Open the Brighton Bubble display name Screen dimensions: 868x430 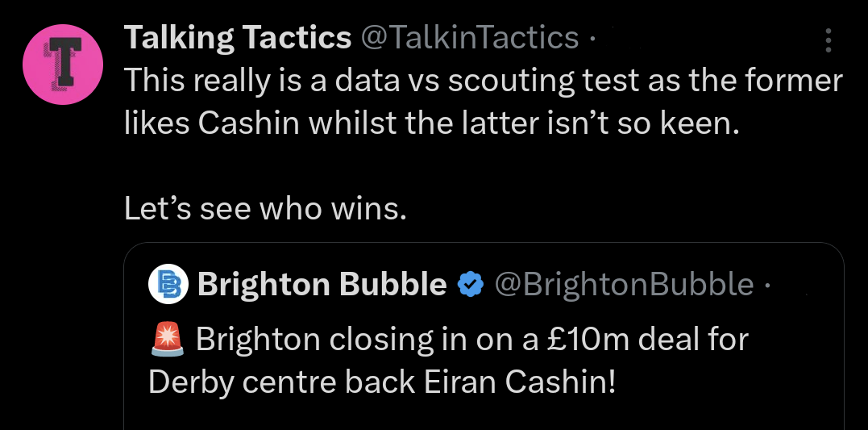pyautogui.click(x=322, y=285)
